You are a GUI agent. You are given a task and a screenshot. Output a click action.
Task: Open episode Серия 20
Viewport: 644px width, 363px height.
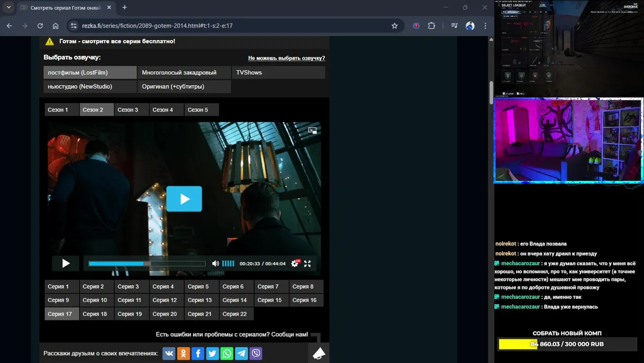pyautogui.click(x=166, y=314)
